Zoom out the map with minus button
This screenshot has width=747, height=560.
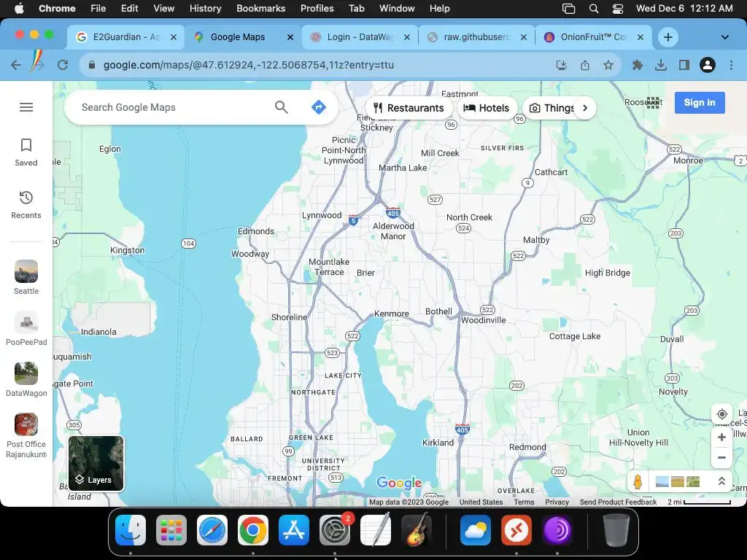point(721,458)
